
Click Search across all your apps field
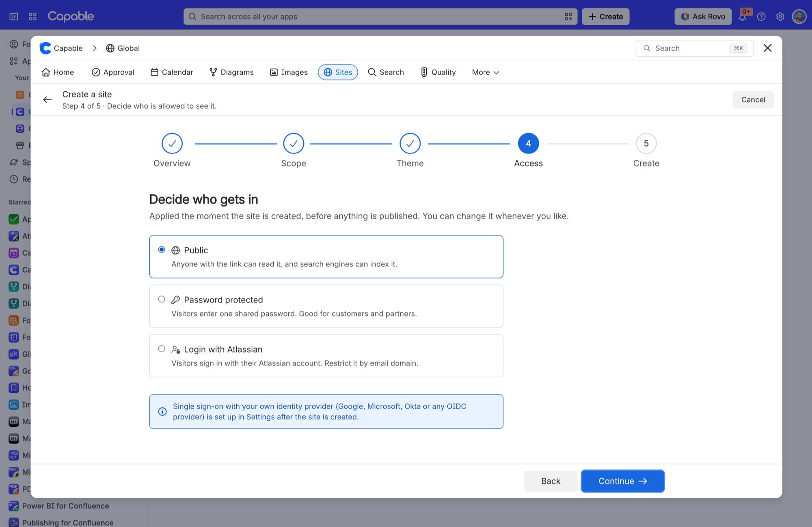(380, 17)
